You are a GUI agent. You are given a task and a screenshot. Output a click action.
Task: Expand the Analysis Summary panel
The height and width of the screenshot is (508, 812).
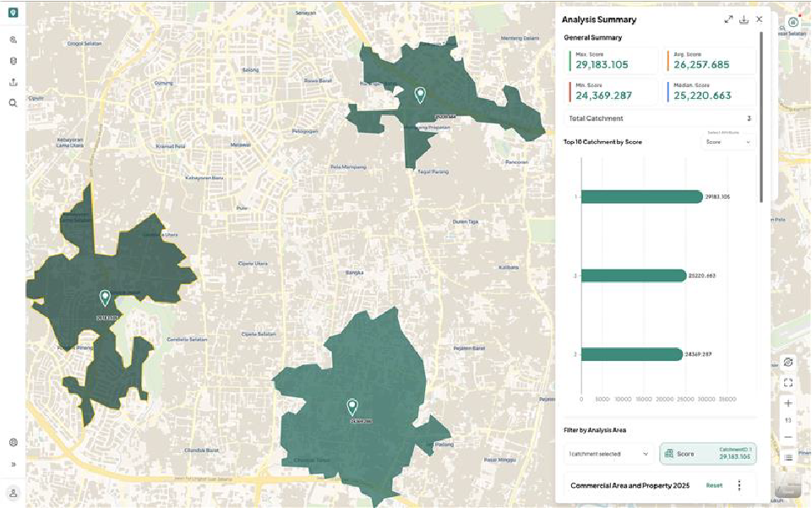coord(728,19)
